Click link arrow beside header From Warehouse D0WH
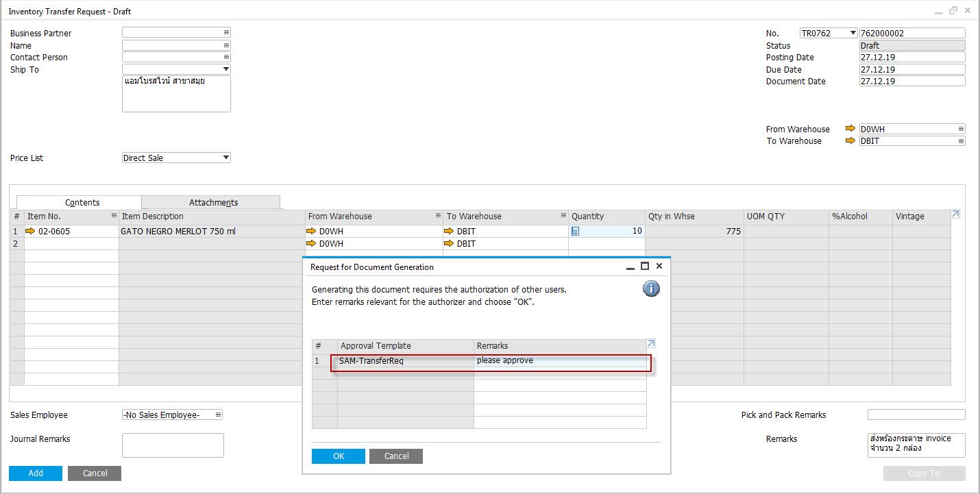This screenshot has height=494, width=980. (850, 129)
